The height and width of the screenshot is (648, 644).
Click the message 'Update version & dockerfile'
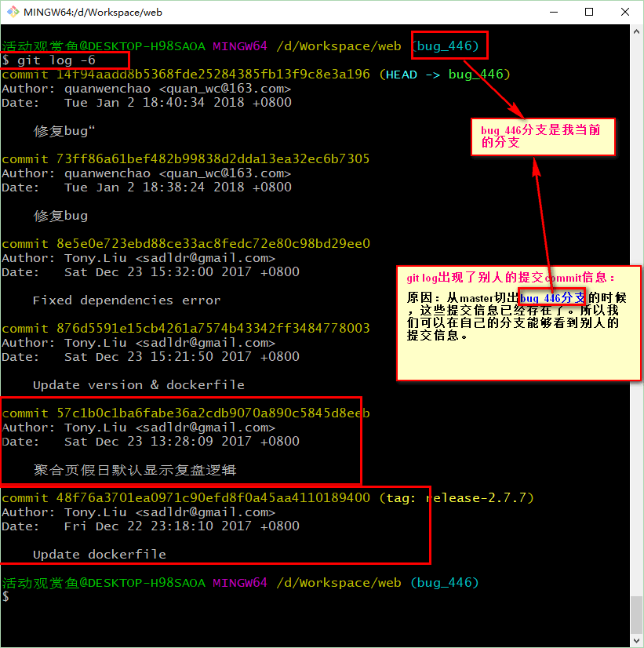point(139,385)
